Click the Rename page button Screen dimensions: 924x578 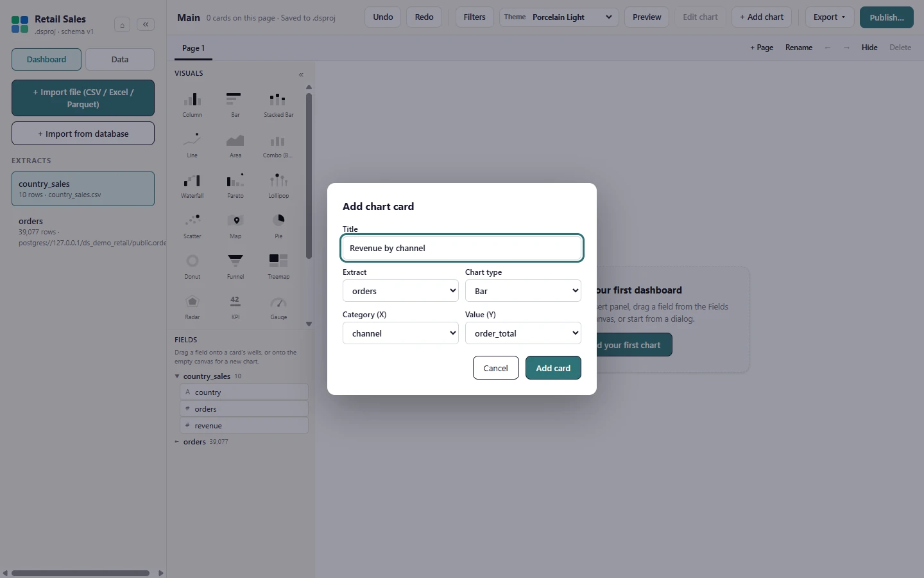[x=799, y=48]
